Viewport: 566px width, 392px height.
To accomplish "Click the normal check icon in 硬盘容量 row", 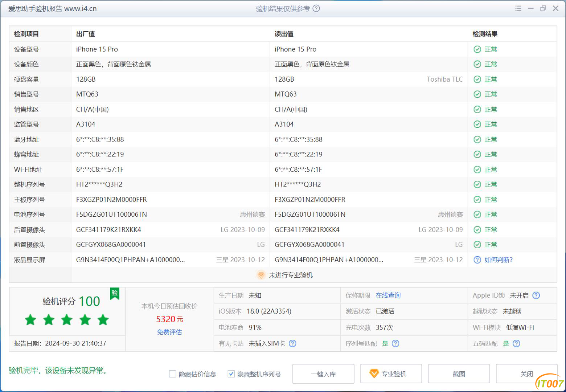I will click(477, 79).
